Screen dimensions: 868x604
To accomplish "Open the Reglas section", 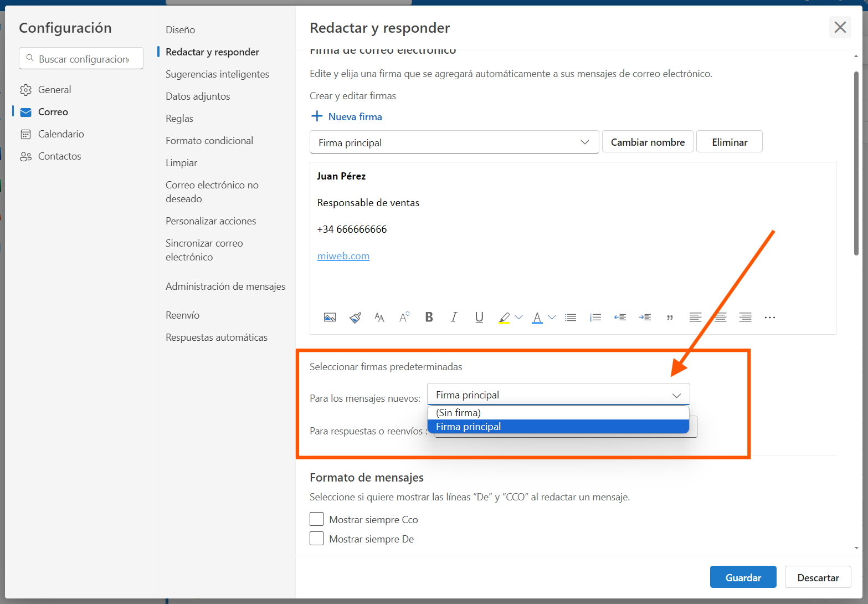I will click(179, 119).
